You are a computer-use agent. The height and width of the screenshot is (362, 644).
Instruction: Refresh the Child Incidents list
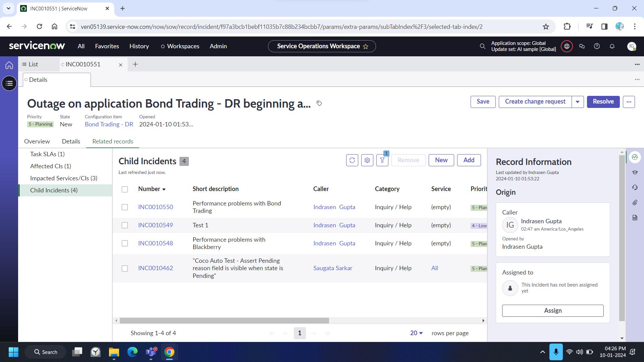352,160
